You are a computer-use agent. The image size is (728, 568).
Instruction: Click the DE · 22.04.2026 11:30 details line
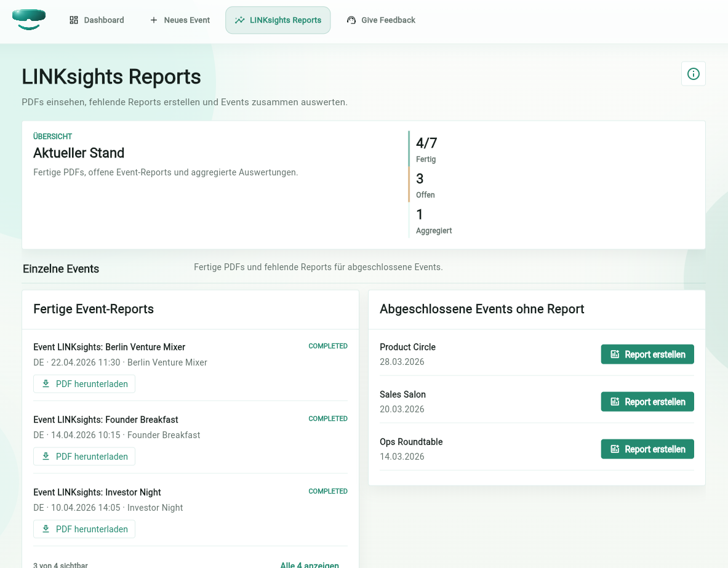tap(120, 362)
